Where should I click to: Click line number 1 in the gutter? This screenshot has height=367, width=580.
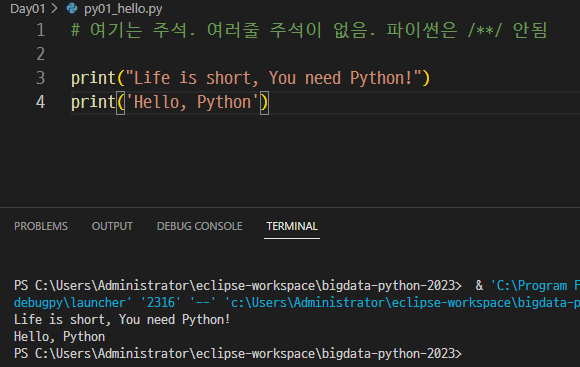[x=41, y=30]
